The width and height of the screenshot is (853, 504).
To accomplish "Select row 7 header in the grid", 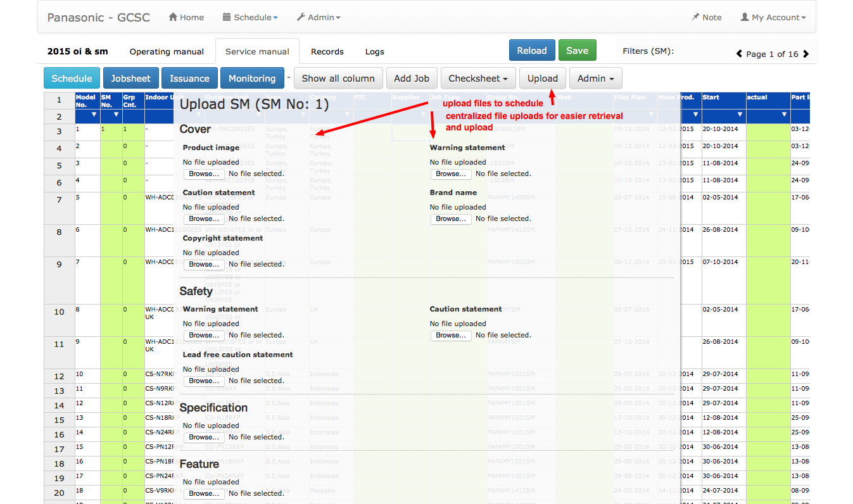I will pyautogui.click(x=60, y=200).
